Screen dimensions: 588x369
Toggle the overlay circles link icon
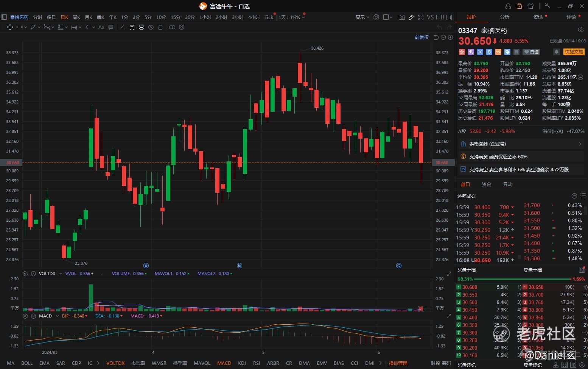(172, 27)
